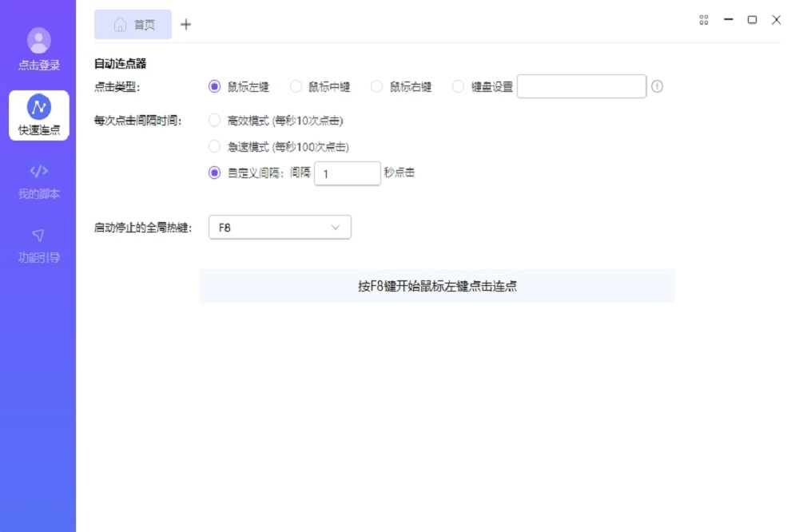Focus the 键盘设置 key input field
The image size is (799, 532).
coord(581,86)
